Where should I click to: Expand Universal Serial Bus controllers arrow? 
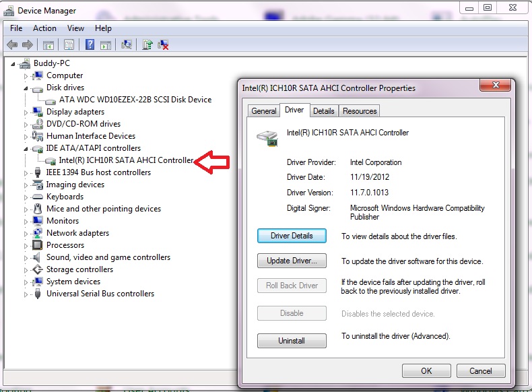(x=26, y=294)
